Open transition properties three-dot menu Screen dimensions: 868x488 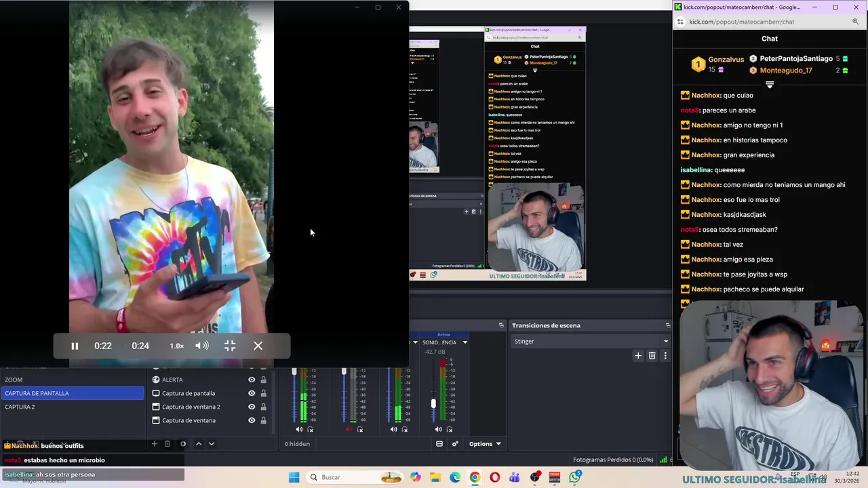(665, 356)
